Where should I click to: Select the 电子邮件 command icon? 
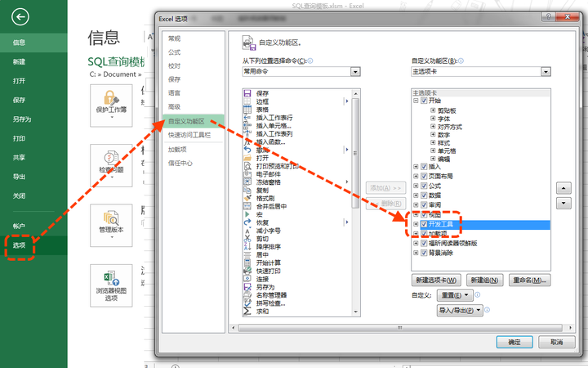247,174
